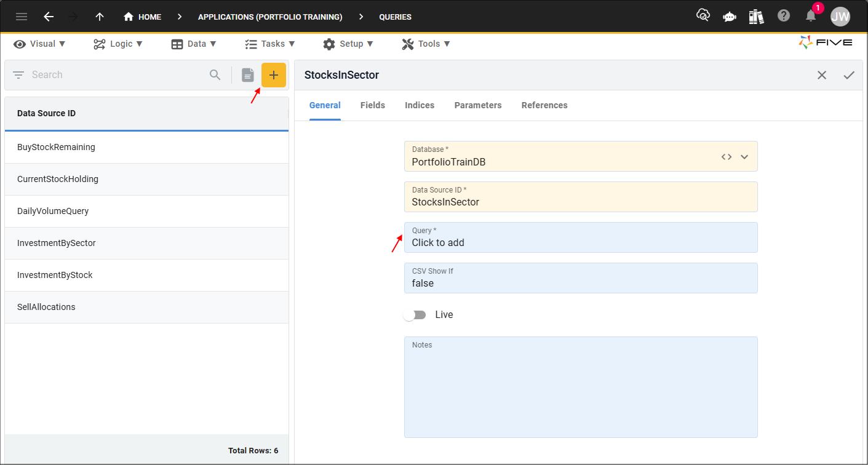Select the DailyVolumeQuery row
The height and width of the screenshot is (465, 868).
[x=146, y=211]
